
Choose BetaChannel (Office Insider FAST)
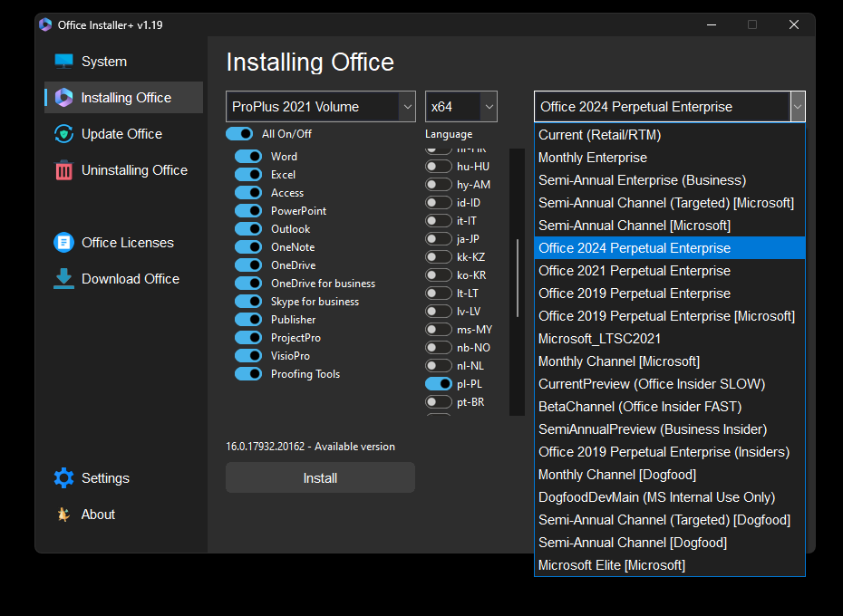point(669,407)
